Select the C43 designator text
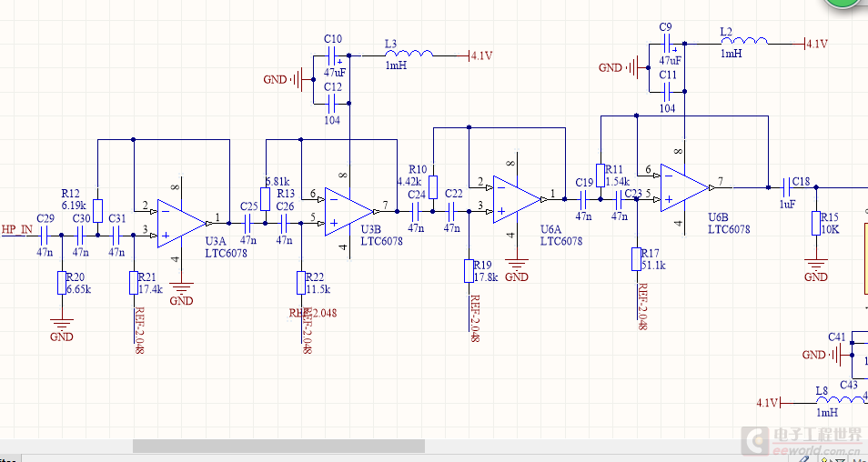The image size is (868, 462). click(x=849, y=385)
